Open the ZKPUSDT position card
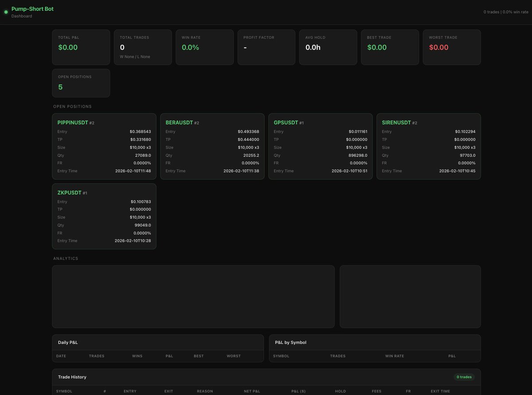532x395 pixels. 104,216
